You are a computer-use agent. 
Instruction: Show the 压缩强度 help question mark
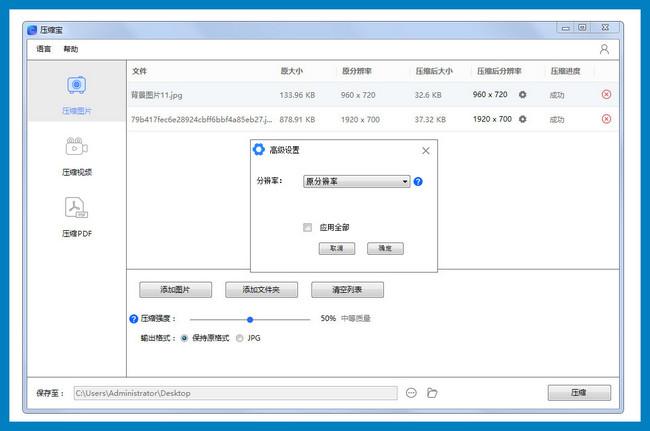coord(133,319)
